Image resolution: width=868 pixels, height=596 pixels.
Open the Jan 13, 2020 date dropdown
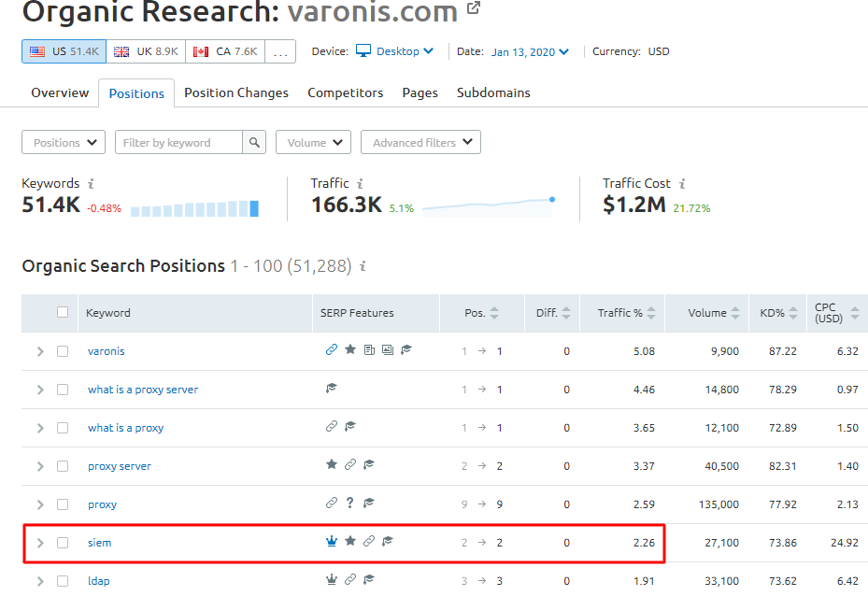click(530, 51)
